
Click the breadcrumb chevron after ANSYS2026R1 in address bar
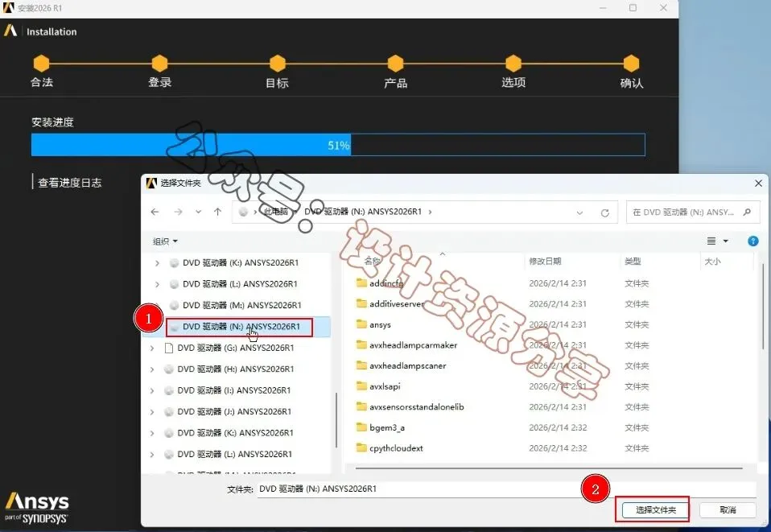(x=431, y=212)
